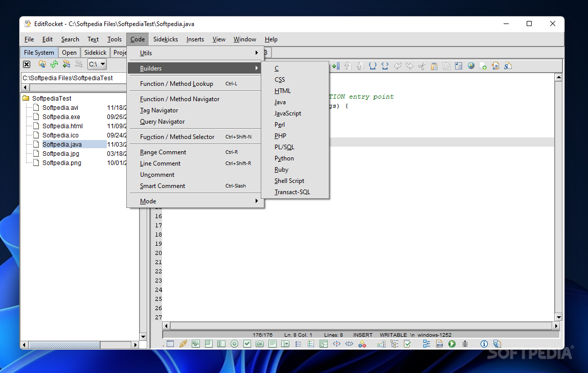Refresh the file system tree

(54, 64)
